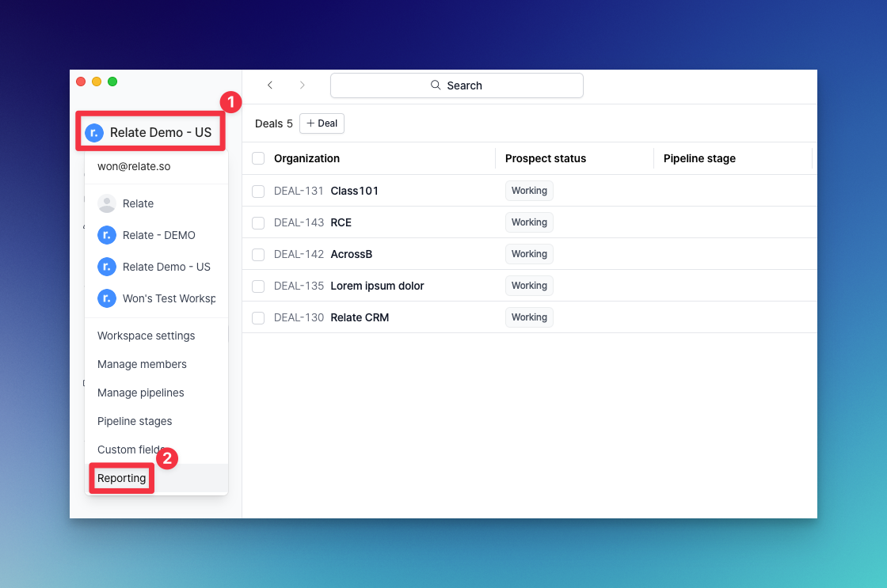
Task: Click the Deals 5 heading
Action: point(274,123)
